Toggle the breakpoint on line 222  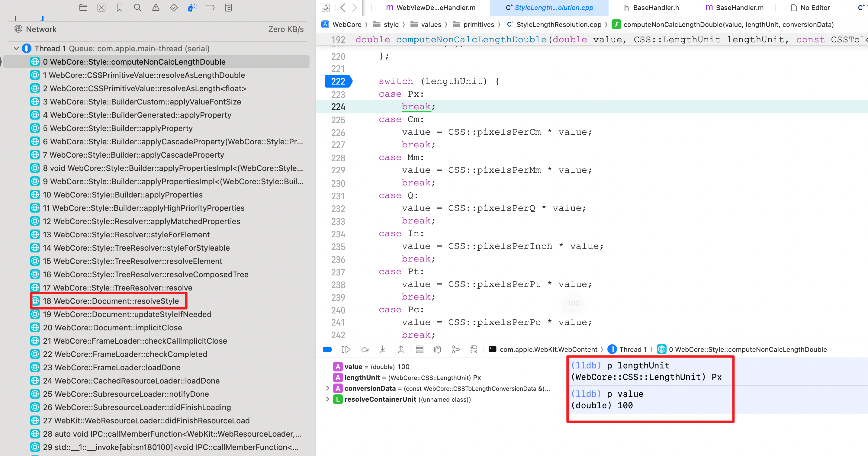(x=337, y=81)
